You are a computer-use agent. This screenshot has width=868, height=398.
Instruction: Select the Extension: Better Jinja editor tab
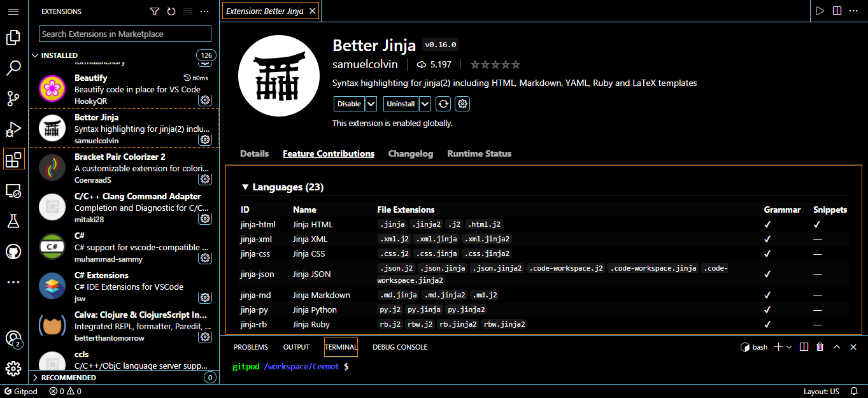271,11
